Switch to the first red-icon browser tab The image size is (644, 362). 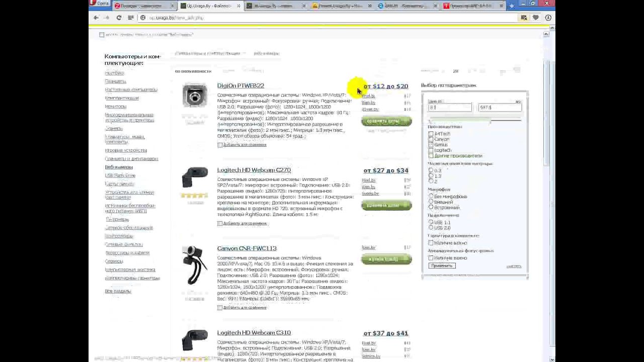click(145, 6)
